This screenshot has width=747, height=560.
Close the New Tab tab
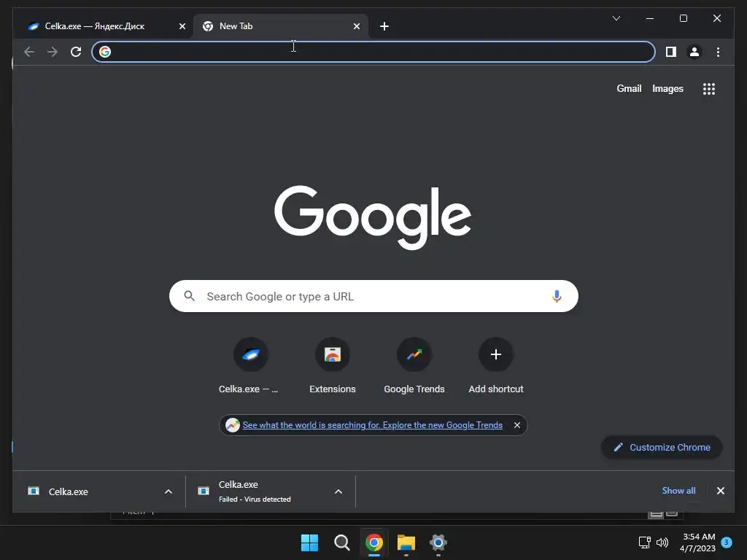click(x=356, y=26)
